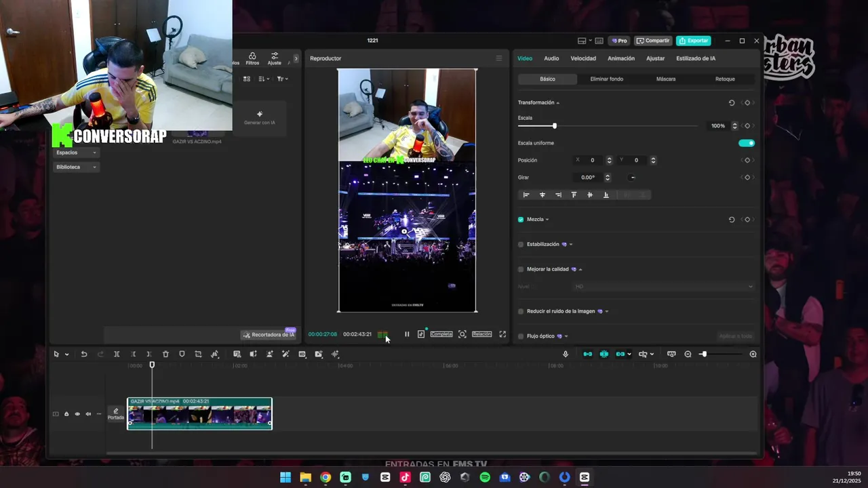
Task: Open the media sort dropdown
Action: pos(264,79)
